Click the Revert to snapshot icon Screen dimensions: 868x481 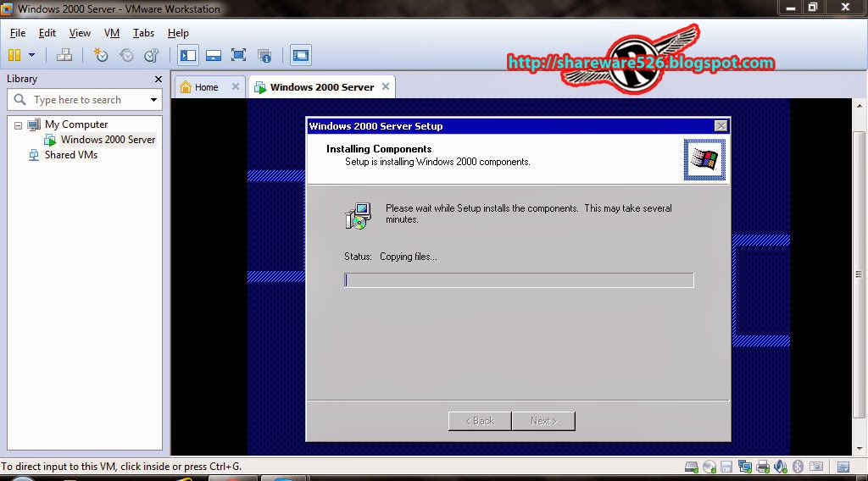pyautogui.click(x=126, y=55)
